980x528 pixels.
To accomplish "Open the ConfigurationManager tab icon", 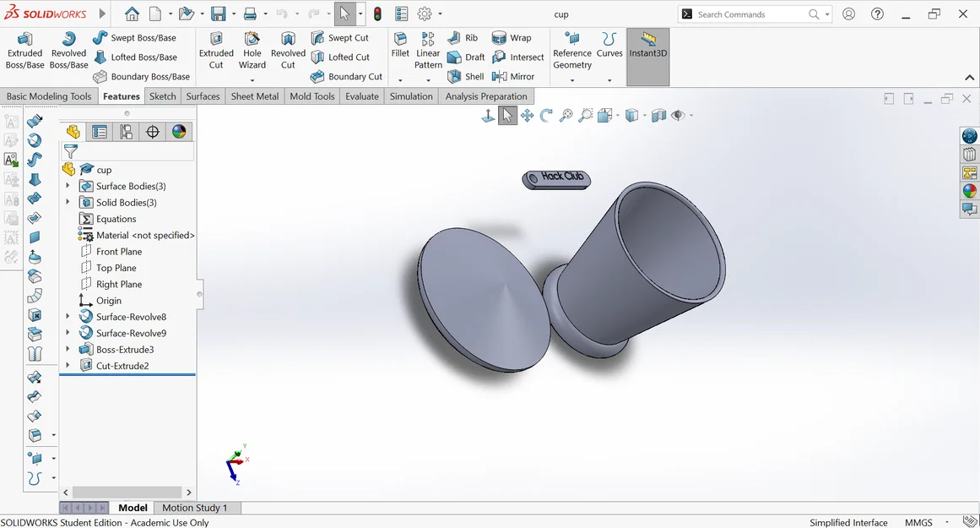I will click(126, 132).
